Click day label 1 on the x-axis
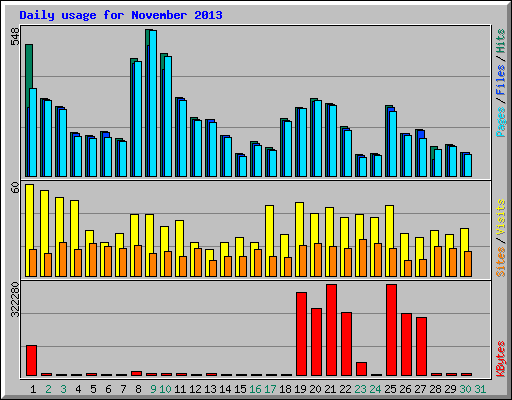The image size is (512, 400). click(33, 389)
